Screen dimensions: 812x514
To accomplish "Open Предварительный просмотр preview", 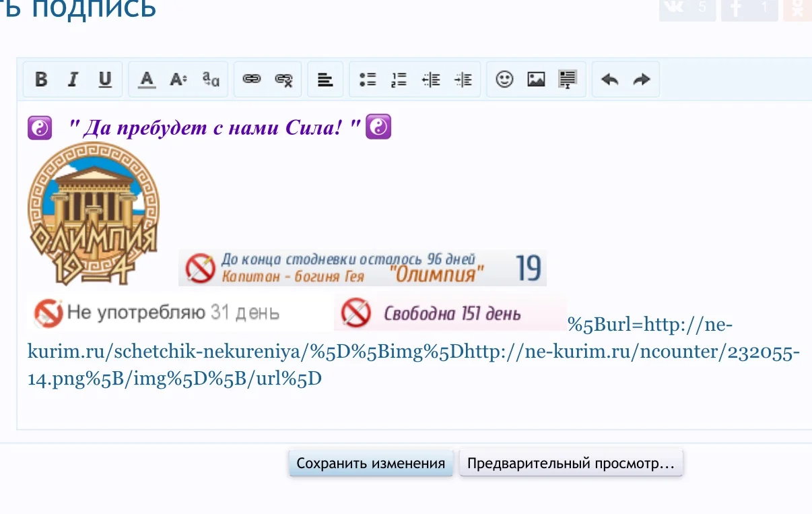I will tap(571, 463).
